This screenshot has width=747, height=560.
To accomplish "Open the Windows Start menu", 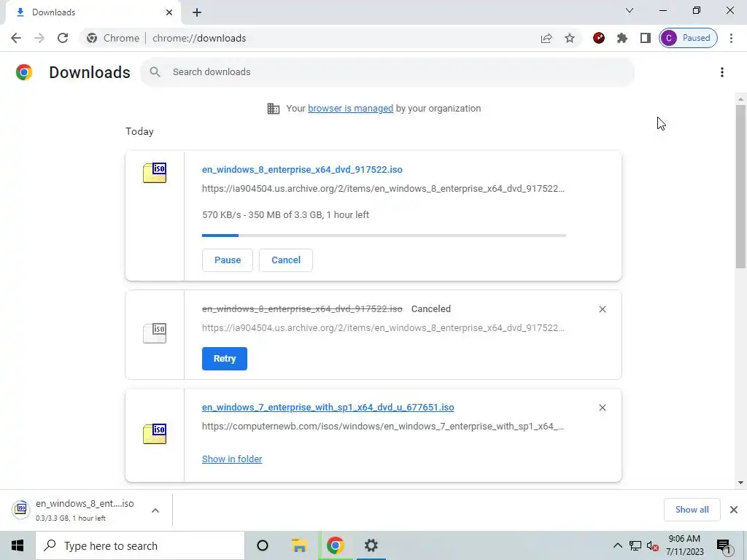I will (x=18, y=545).
